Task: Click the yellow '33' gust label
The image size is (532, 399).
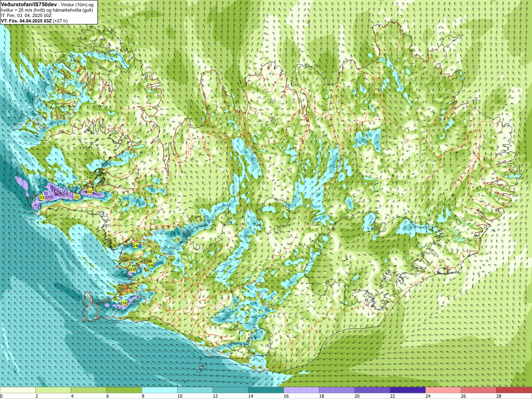Action: pyautogui.click(x=42, y=197)
